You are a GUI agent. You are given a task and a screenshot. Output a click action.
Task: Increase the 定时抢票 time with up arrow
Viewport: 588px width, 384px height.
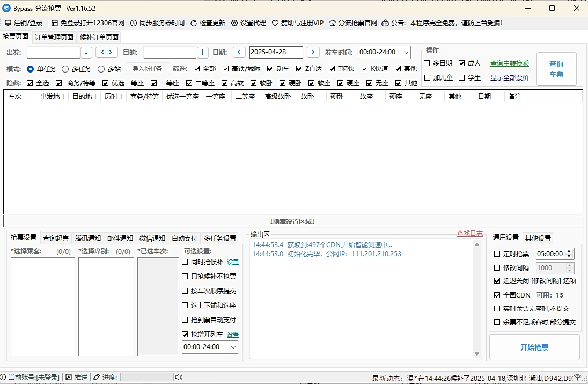point(569,251)
